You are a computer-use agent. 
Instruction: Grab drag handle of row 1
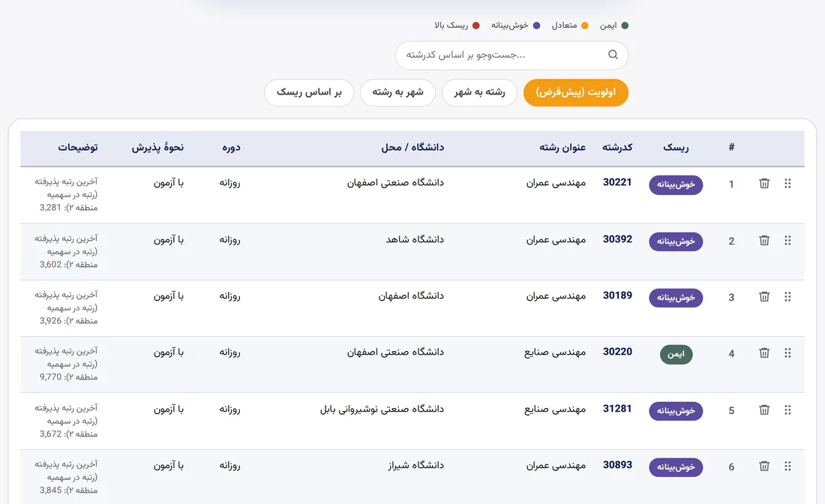click(787, 184)
